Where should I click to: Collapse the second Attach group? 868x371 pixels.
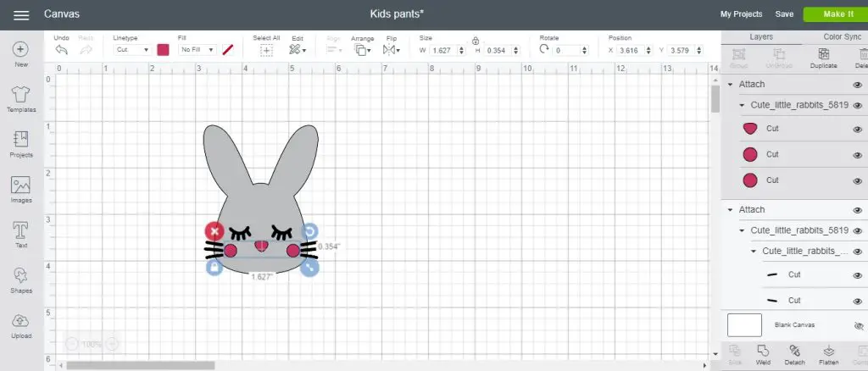730,210
